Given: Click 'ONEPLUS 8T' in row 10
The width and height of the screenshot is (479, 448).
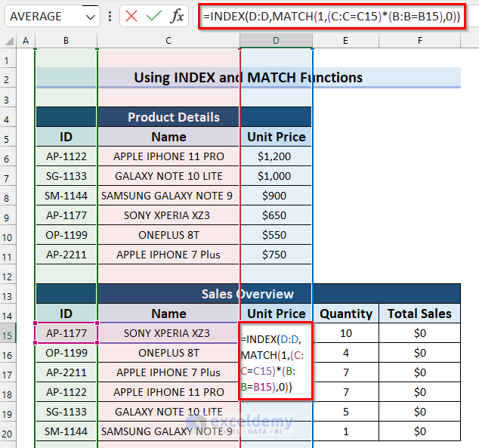Looking at the screenshot, I should coord(168,235).
